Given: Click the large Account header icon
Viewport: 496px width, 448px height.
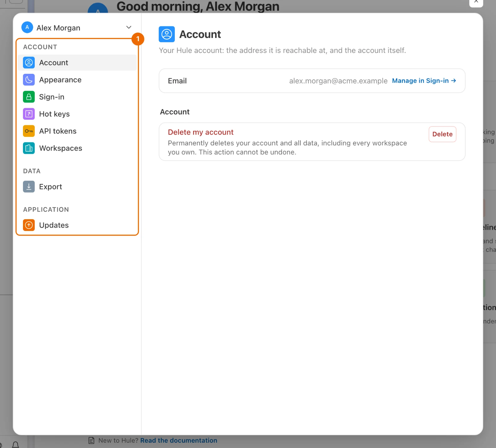Looking at the screenshot, I should coord(167,34).
